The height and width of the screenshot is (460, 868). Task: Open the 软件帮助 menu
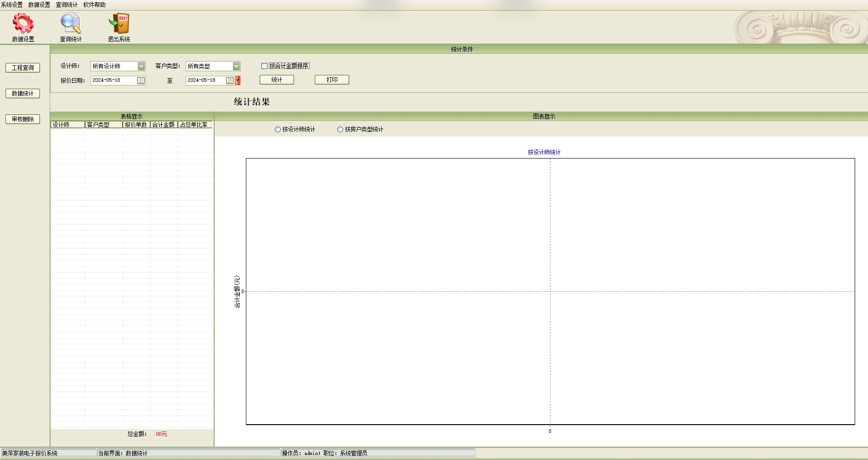tap(94, 5)
